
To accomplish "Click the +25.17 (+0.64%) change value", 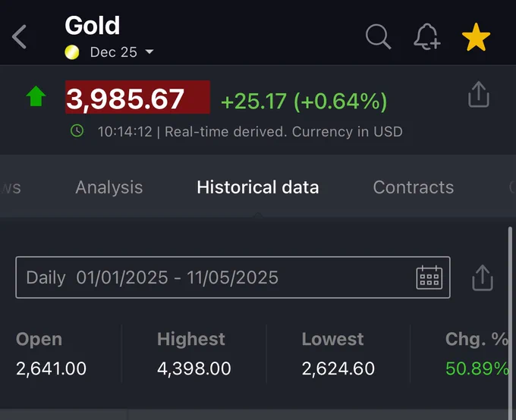I will pos(304,101).
